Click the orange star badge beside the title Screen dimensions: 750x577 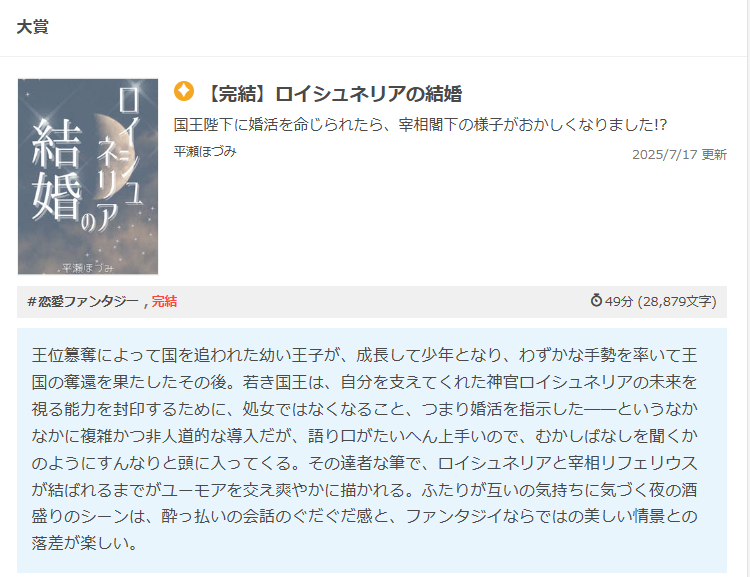coord(184,91)
